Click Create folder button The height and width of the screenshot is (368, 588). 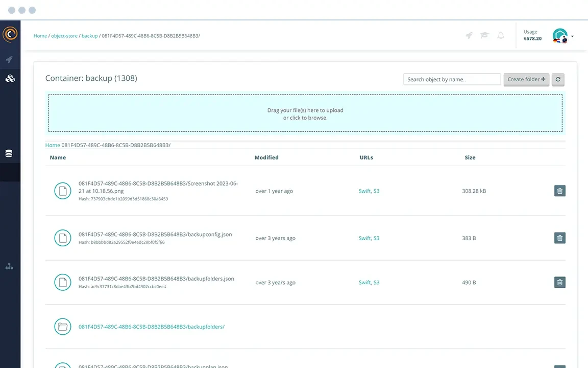[x=527, y=79]
